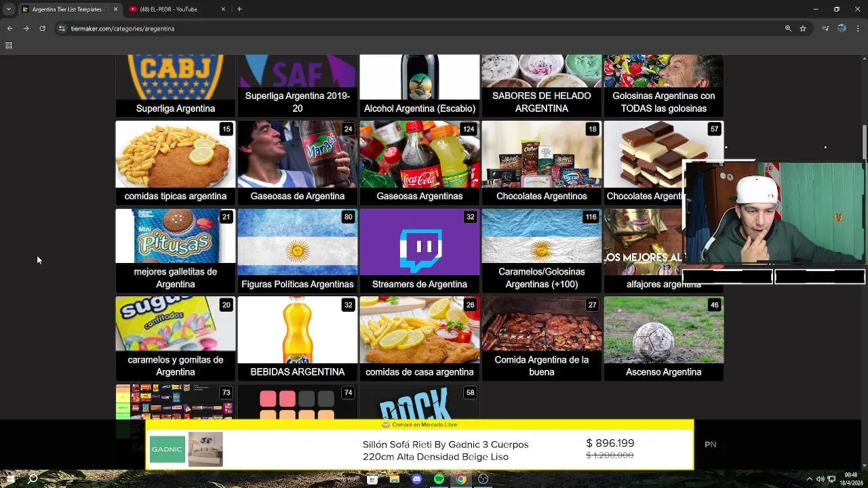Open a new browser tab
Screen dimensions: 868x488
point(239,9)
